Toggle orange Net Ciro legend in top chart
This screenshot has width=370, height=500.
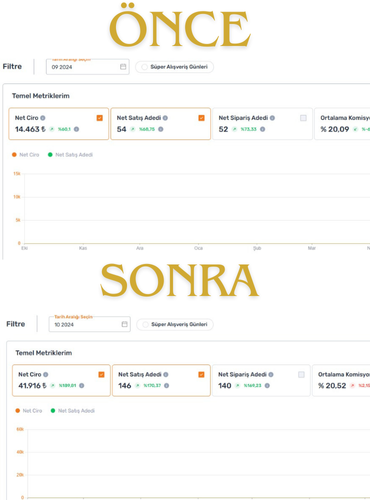point(26,155)
